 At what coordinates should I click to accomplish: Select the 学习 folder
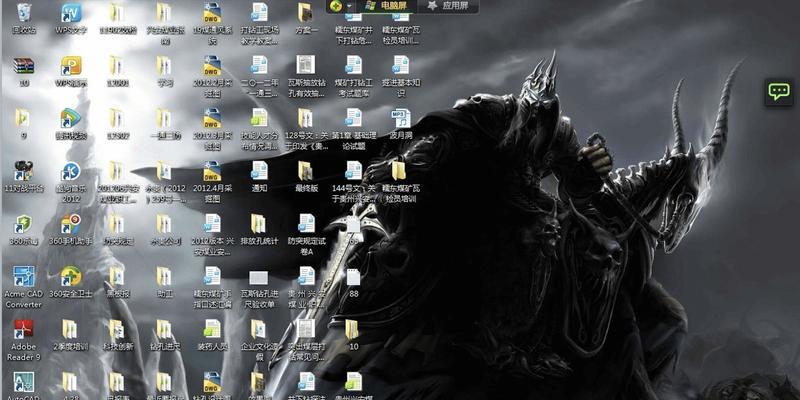pos(164,71)
